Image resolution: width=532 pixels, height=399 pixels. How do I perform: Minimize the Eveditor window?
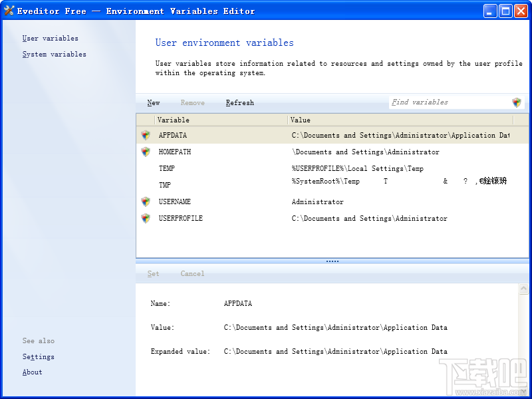[489, 11]
